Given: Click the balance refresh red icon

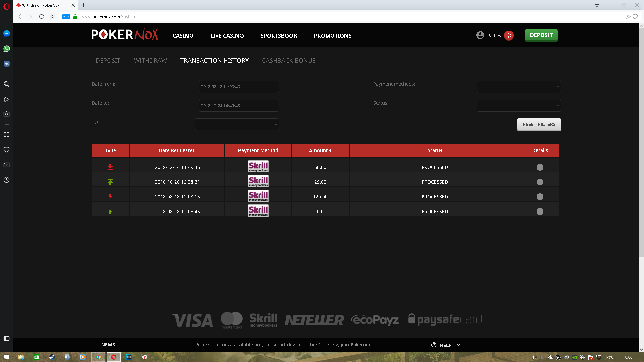Looking at the screenshot, I should pos(509,35).
